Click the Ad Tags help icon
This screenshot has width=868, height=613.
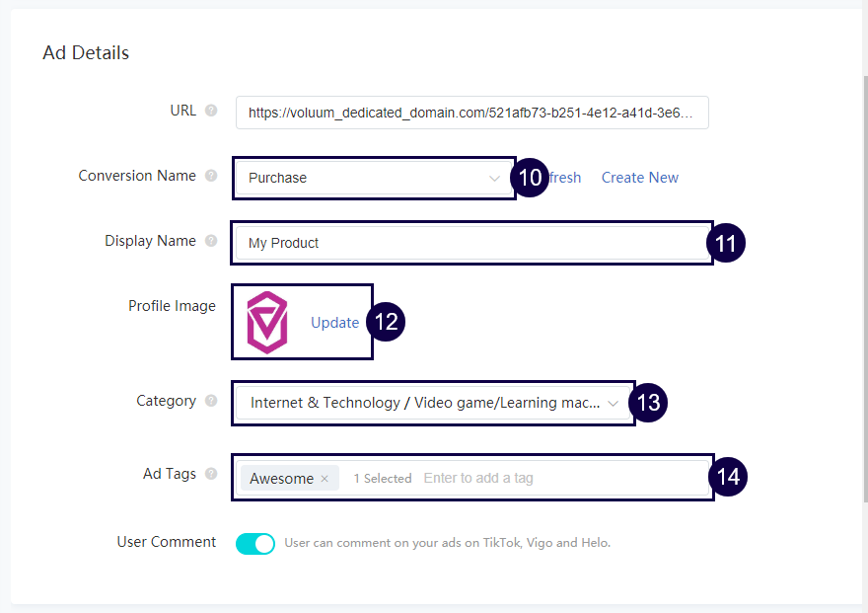pos(211,474)
